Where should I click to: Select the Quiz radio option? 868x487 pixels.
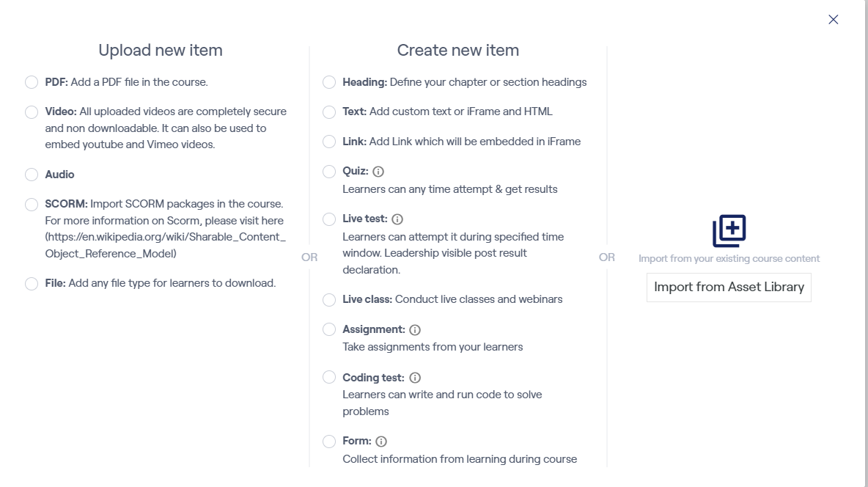coord(329,172)
